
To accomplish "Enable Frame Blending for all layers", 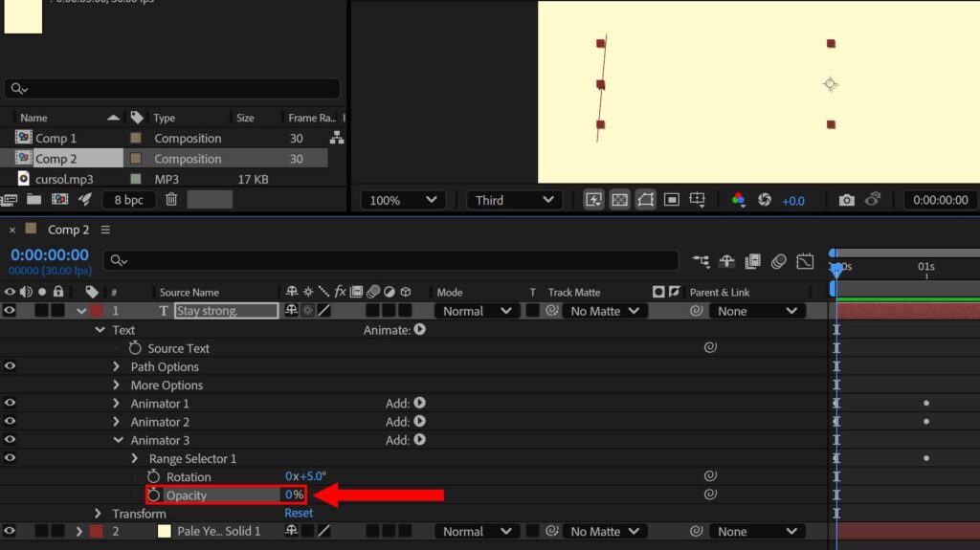I will click(752, 261).
